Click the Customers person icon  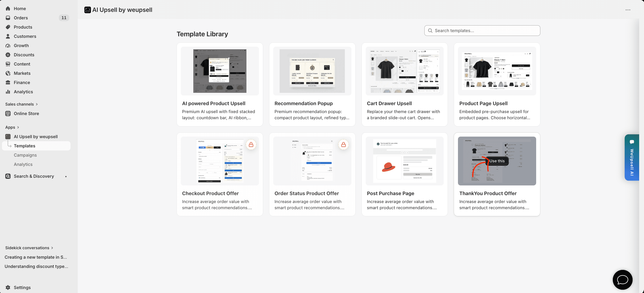(x=8, y=36)
